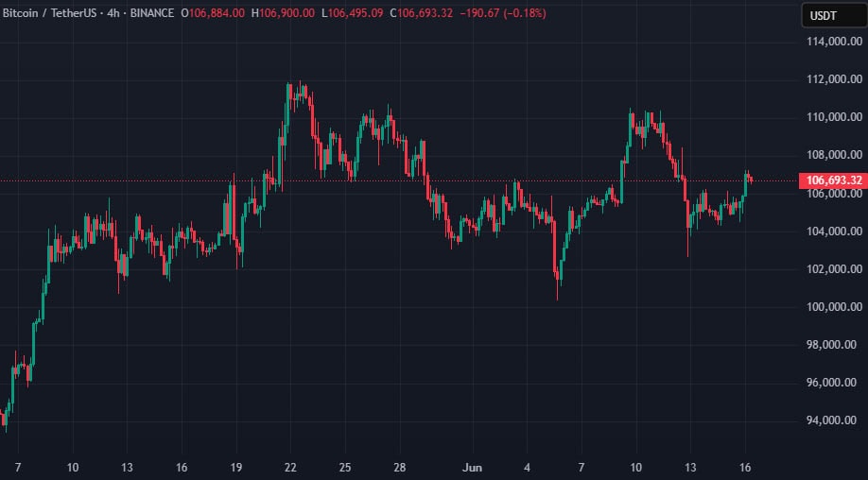Click the BINANCE exchange label
Screen dimensions: 868x480
[x=151, y=13]
